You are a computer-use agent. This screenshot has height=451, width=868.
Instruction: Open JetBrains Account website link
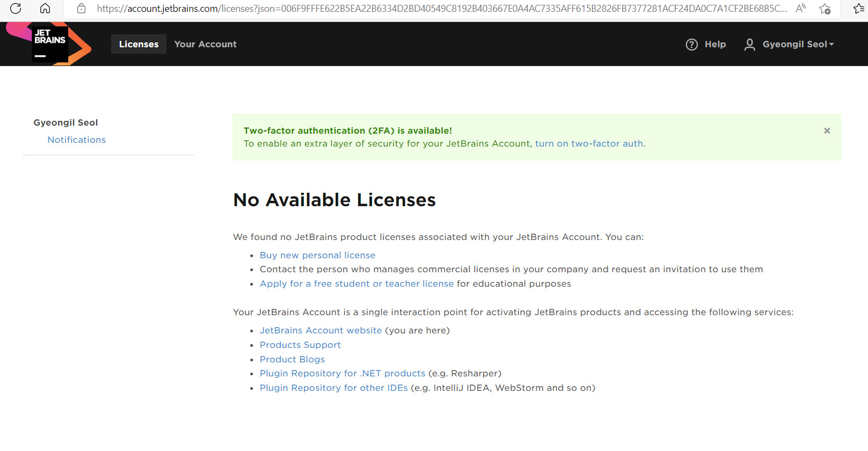coord(321,330)
